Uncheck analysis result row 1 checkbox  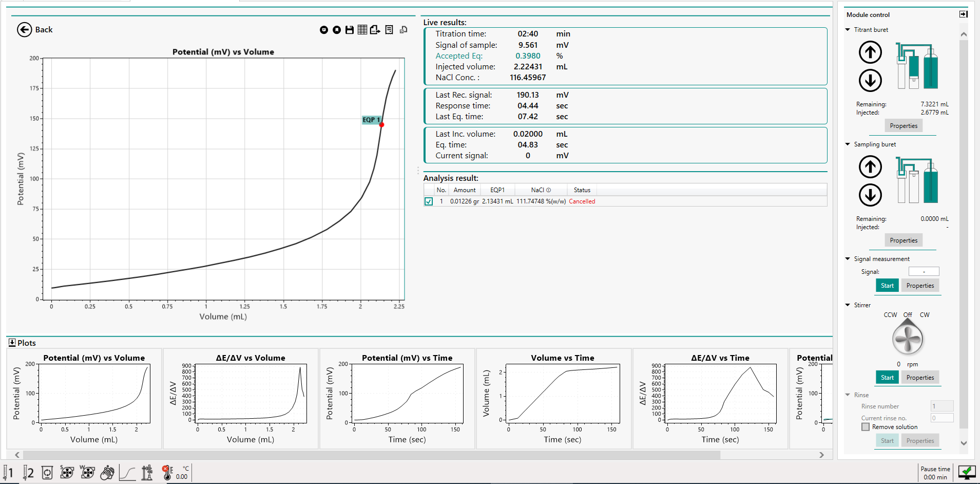(x=429, y=201)
